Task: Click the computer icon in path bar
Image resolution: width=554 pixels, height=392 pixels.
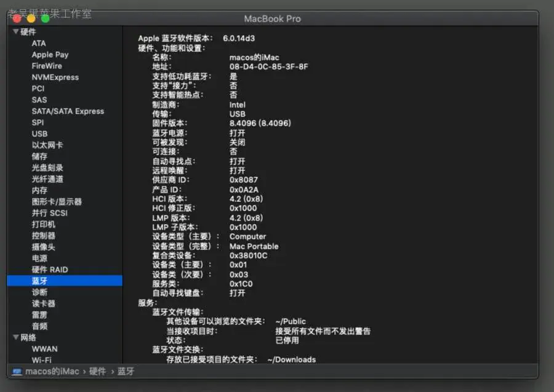Action: [x=17, y=371]
